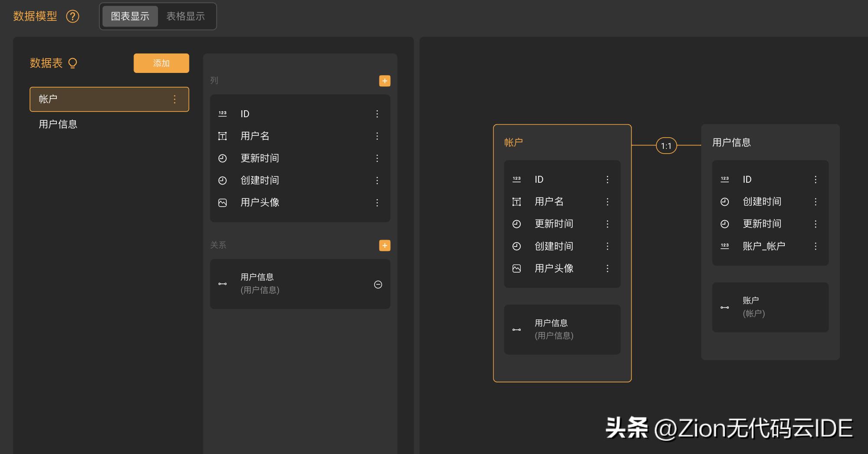Open the three-dot menu of ID column
Screen dimensions: 868x454
[377, 113]
